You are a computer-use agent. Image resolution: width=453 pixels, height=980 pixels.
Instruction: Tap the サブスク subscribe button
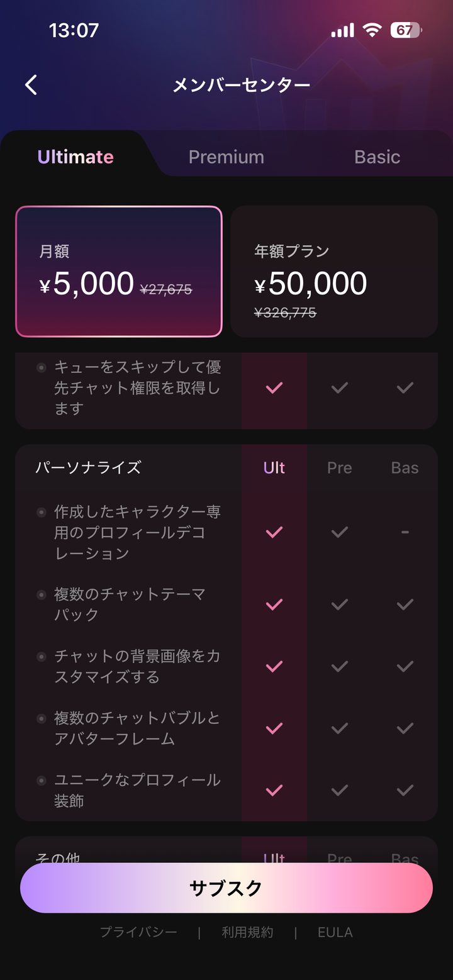pos(226,888)
